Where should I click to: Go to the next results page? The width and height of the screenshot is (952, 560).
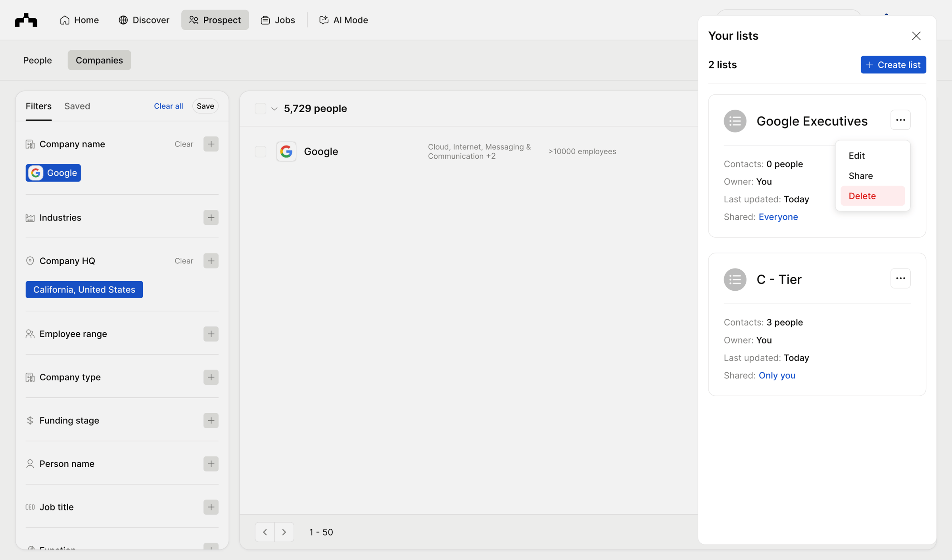tap(284, 532)
